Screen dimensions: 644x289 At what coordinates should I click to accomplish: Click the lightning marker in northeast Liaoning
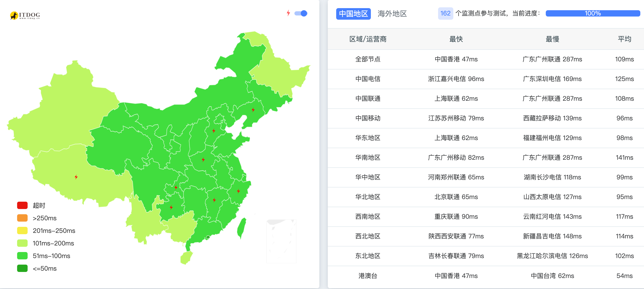tap(253, 110)
